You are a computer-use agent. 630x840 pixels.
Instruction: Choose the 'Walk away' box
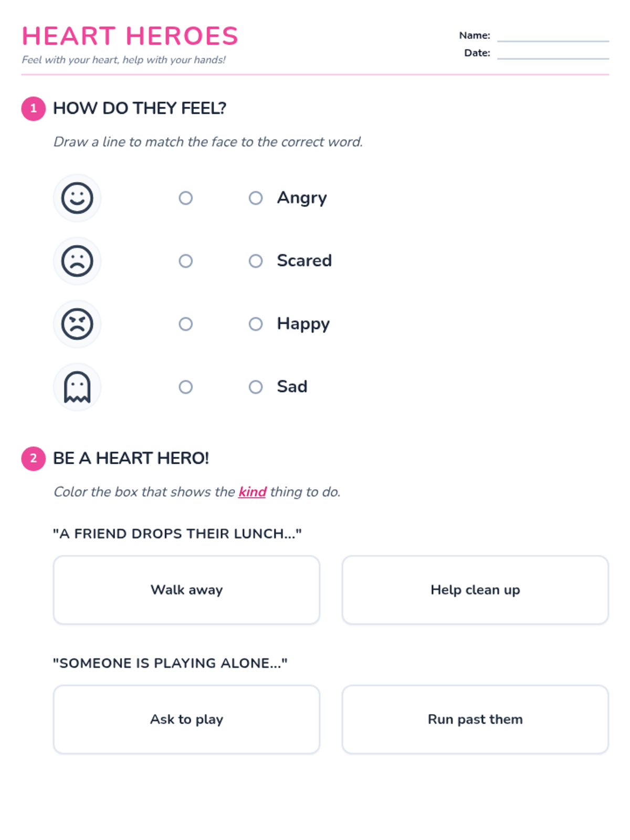[186, 590]
